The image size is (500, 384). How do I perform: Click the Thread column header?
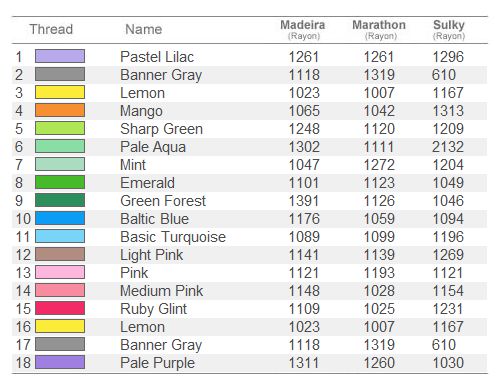(51, 29)
